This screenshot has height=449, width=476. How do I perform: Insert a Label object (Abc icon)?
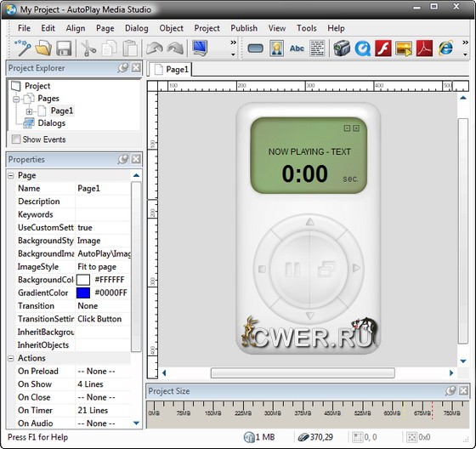point(297,48)
